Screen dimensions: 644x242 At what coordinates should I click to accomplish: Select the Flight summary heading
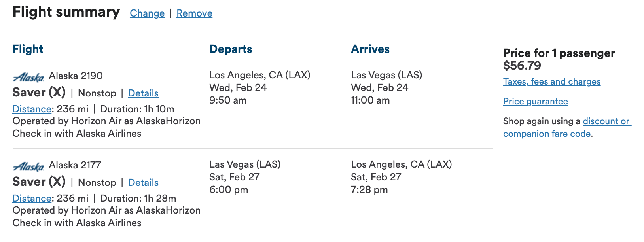[x=66, y=12]
